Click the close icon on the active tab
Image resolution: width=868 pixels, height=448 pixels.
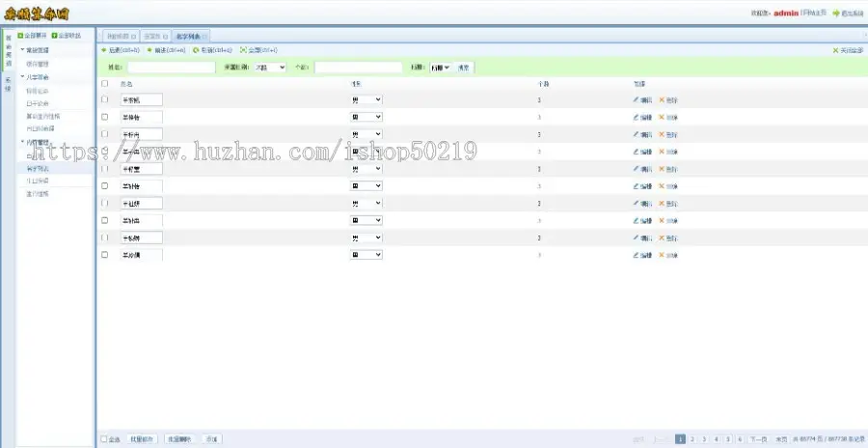[x=204, y=37]
